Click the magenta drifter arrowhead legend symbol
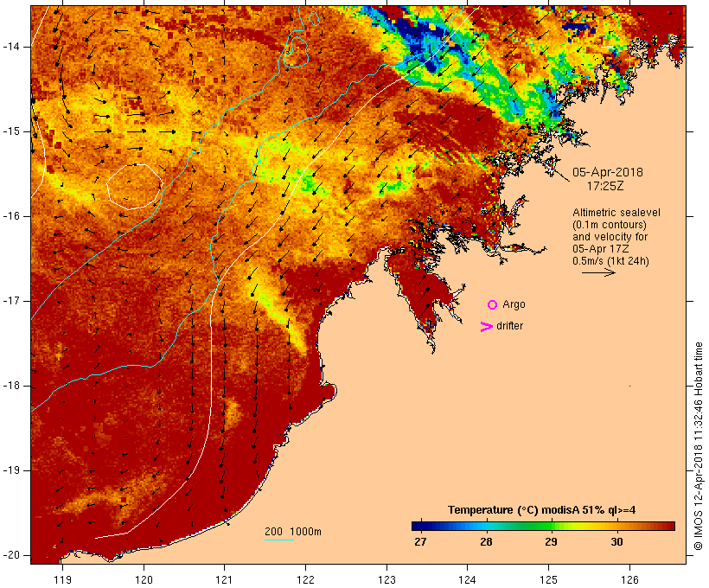The height and width of the screenshot is (588, 709). (486, 327)
